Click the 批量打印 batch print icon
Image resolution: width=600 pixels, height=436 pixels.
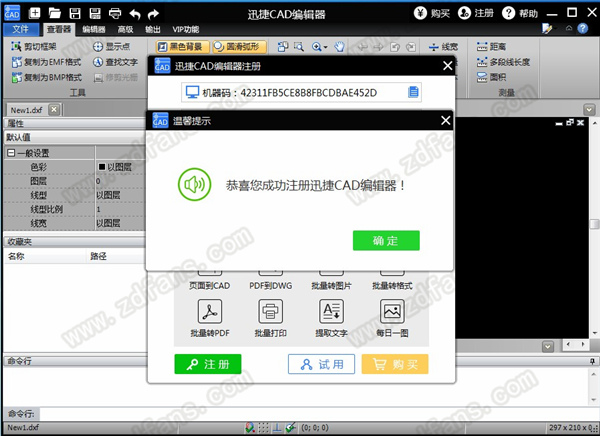pyautogui.click(x=271, y=311)
